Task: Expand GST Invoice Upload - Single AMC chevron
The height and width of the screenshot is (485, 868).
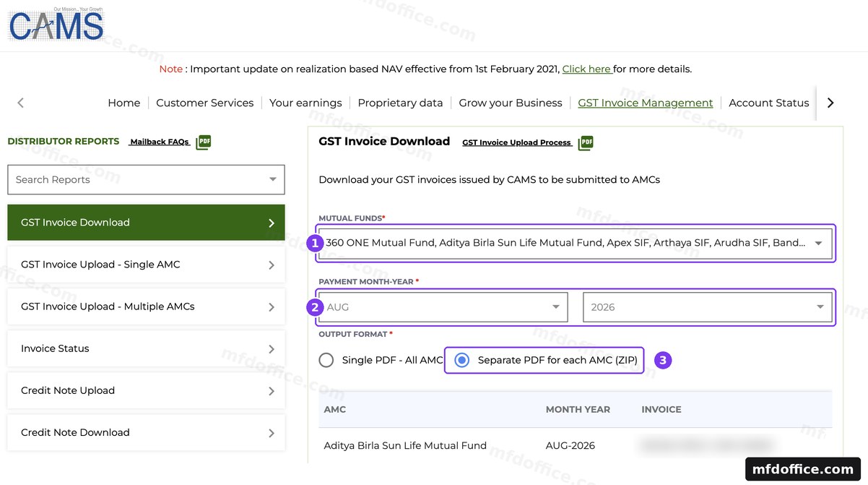Action: 272,265
